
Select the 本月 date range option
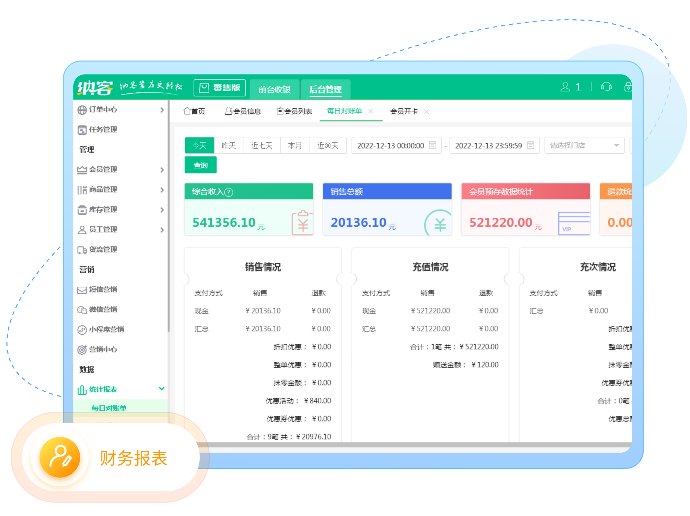pyautogui.click(x=295, y=145)
